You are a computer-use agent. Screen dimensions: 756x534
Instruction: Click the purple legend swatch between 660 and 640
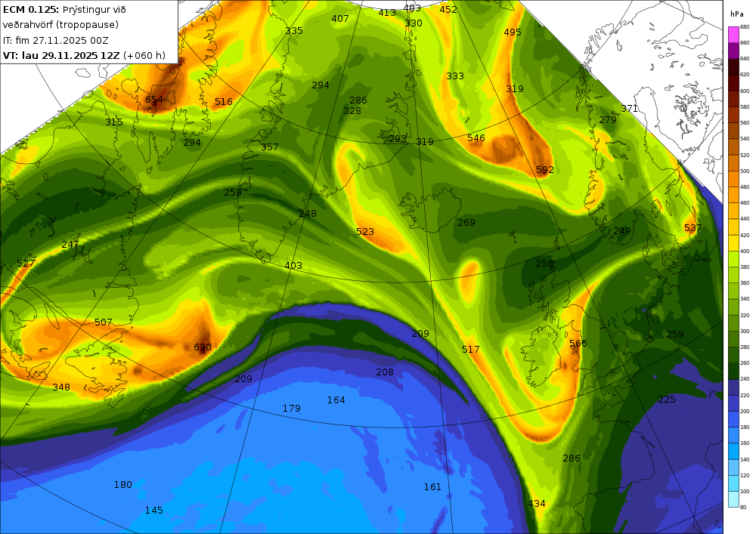[733, 51]
